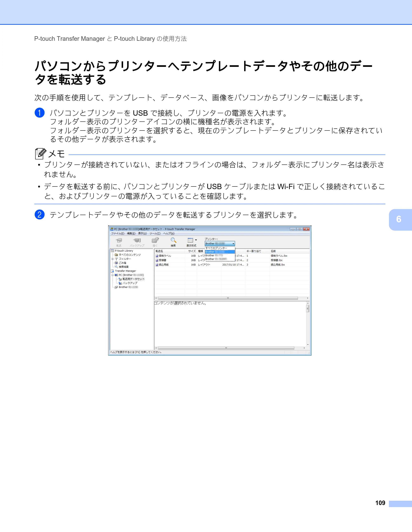Open the ファイル(F) menu
Image resolution: width=412 pixels, height=532 pixels.
coord(118,233)
